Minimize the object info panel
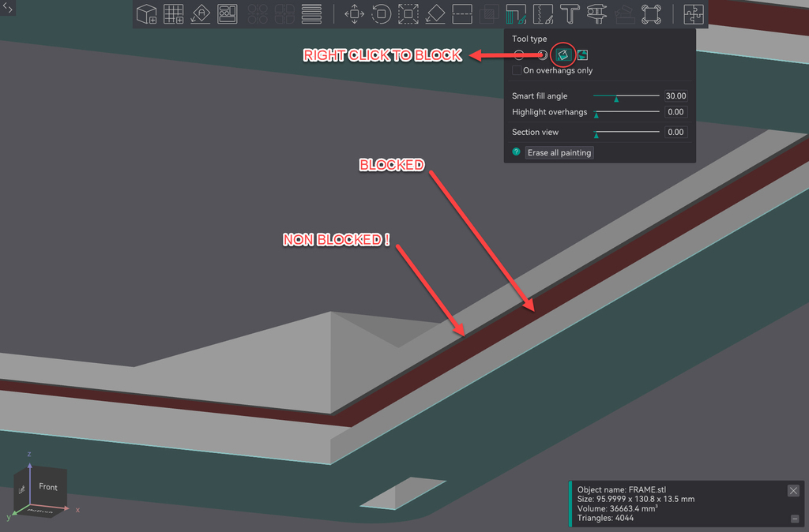Viewport: 809px width, 532px height. tap(795, 519)
